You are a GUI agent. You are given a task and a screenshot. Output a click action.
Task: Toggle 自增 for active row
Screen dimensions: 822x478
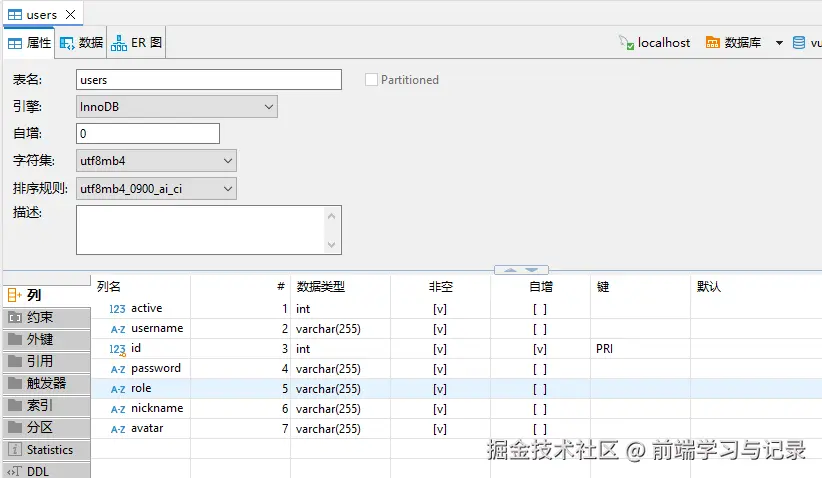pyautogui.click(x=540, y=309)
